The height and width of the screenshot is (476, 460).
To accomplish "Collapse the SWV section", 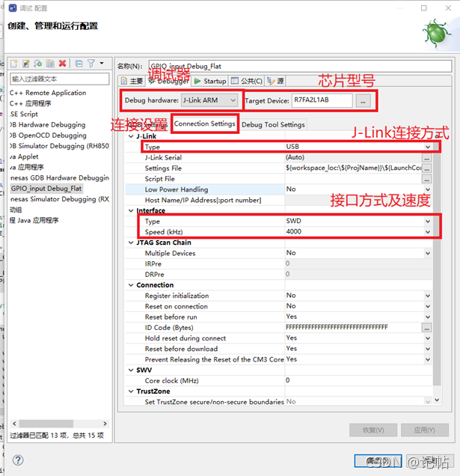I will (x=131, y=370).
